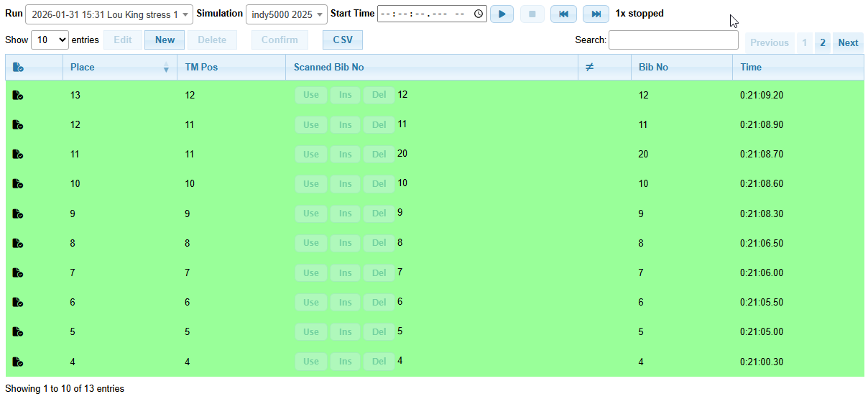Image resolution: width=868 pixels, height=399 pixels.
Task: Click Use button in Place 8 row
Action: (x=311, y=243)
